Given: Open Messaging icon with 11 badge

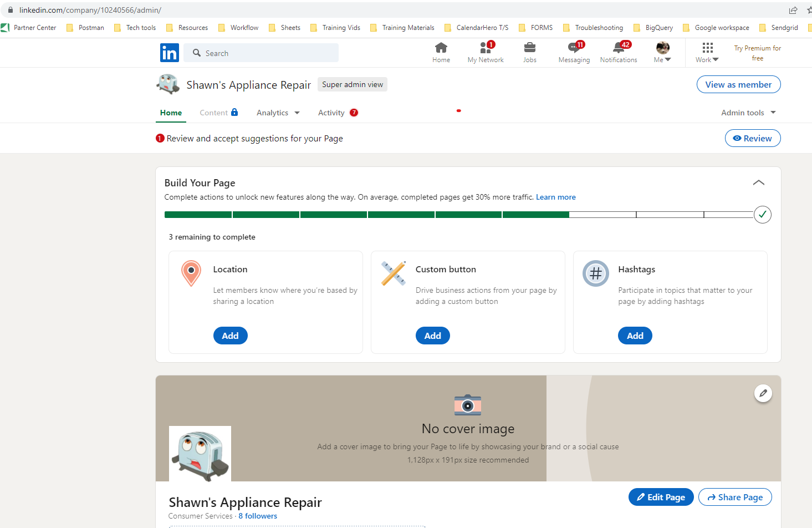Looking at the screenshot, I should click(x=574, y=53).
